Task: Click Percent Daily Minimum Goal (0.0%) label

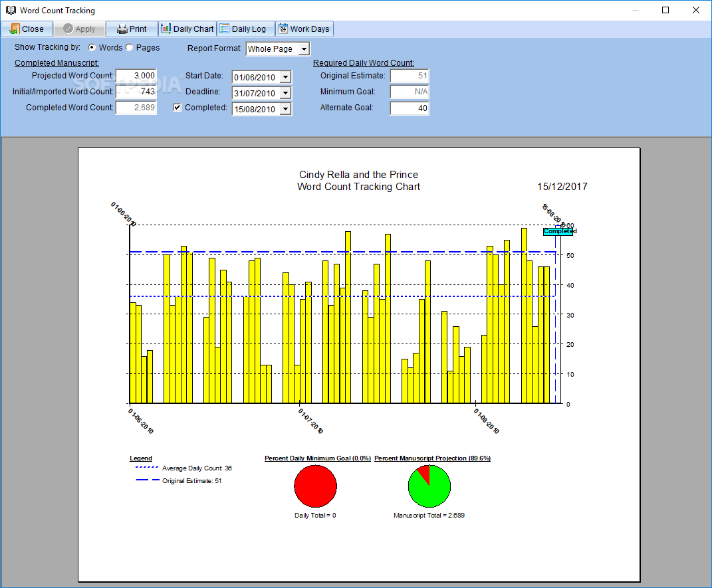Action: [318, 458]
